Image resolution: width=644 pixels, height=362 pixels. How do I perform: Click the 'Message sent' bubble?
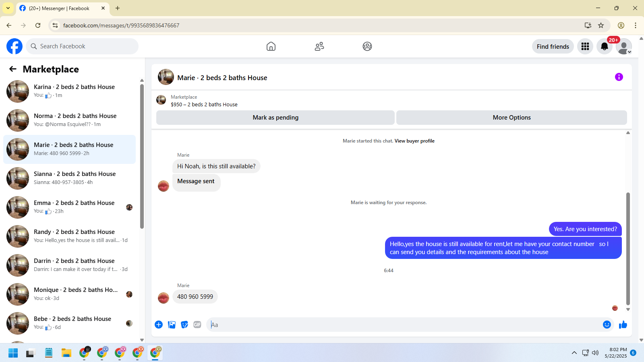[196, 182]
